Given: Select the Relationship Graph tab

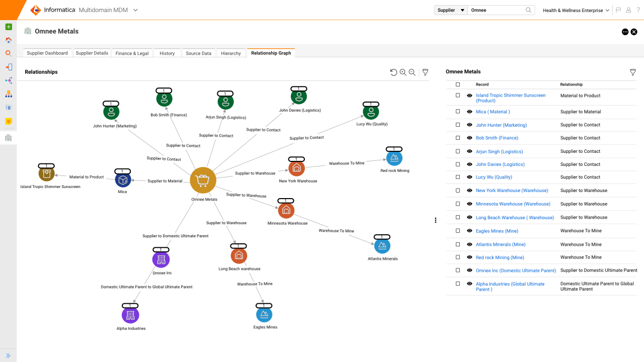Looking at the screenshot, I should [x=271, y=53].
